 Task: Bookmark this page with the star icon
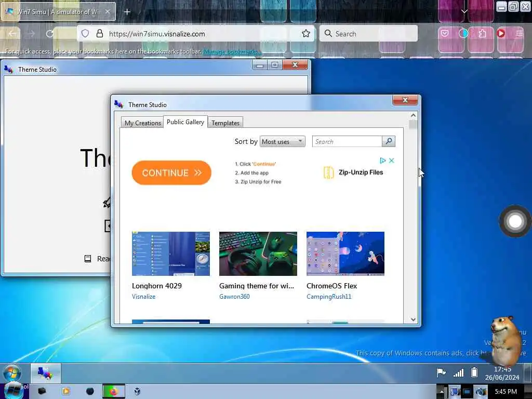(x=305, y=33)
